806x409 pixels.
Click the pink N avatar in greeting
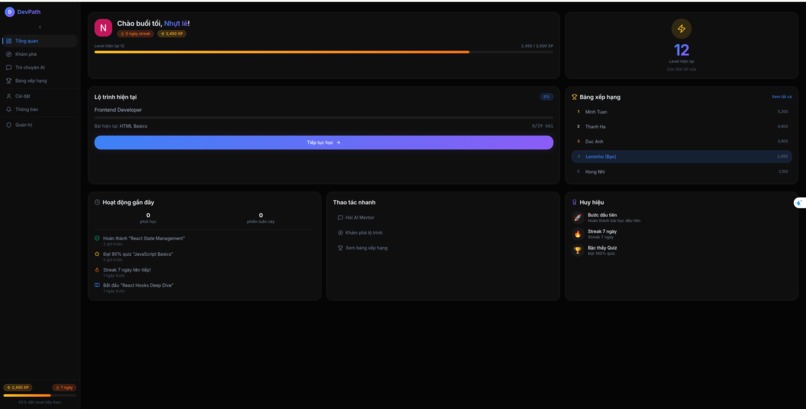tap(103, 28)
